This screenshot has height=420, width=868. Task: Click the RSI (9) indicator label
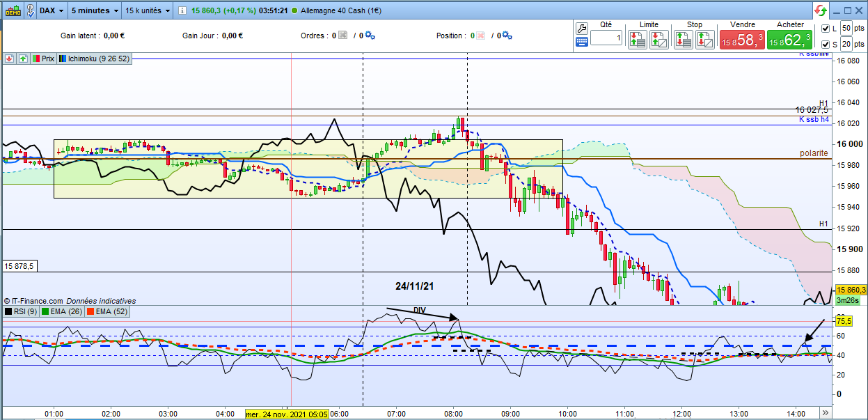(21, 311)
